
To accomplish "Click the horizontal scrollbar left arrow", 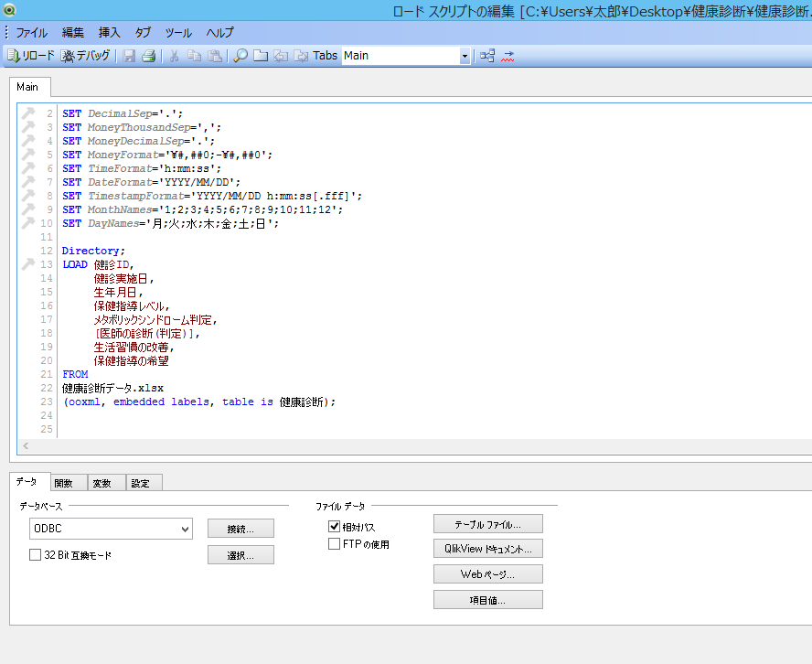I will pos(26,446).
